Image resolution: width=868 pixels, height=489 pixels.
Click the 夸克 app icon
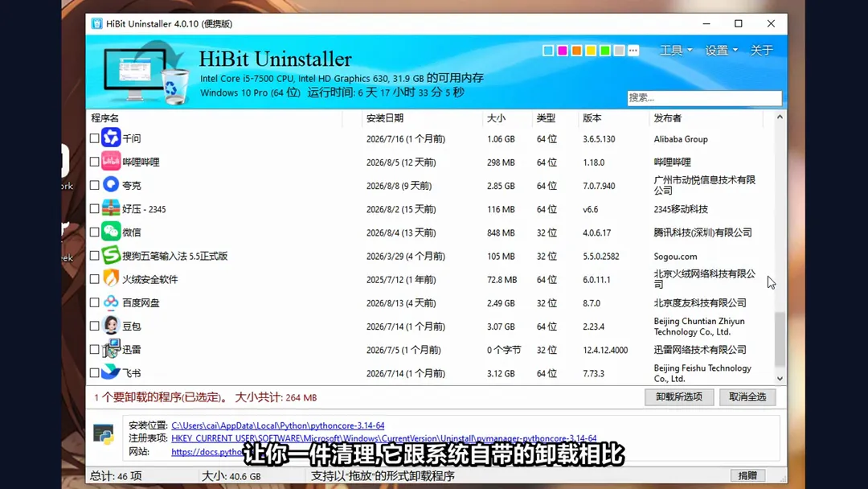point(111,184)
